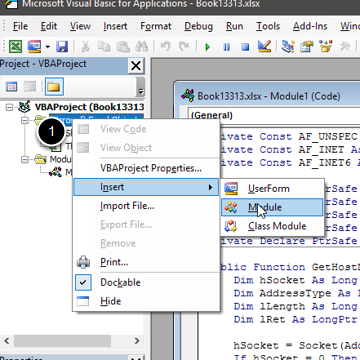Collapse the Modules folder node
Viewport: 360px width, 360px height.
[x=25, y=160]
